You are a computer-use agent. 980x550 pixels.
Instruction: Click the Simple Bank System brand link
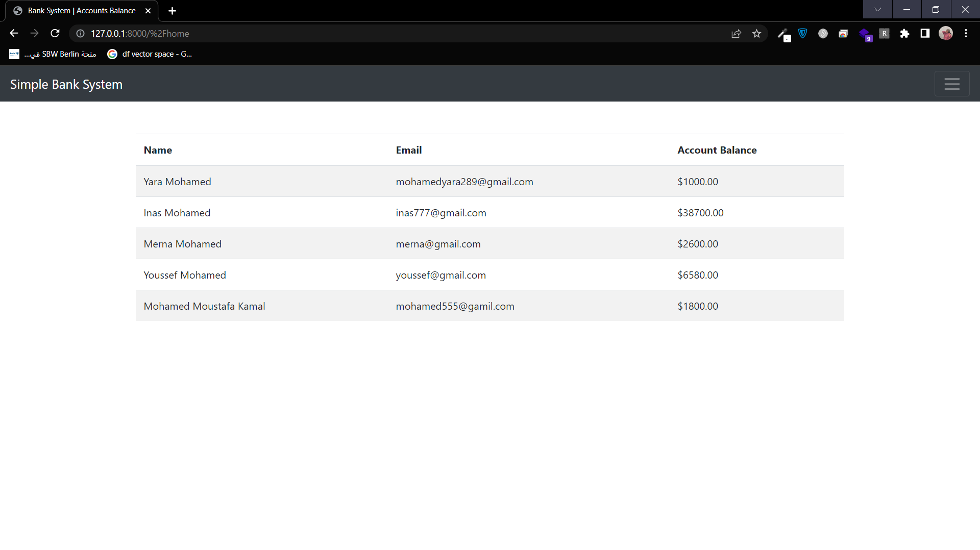(x=66, y=84)
